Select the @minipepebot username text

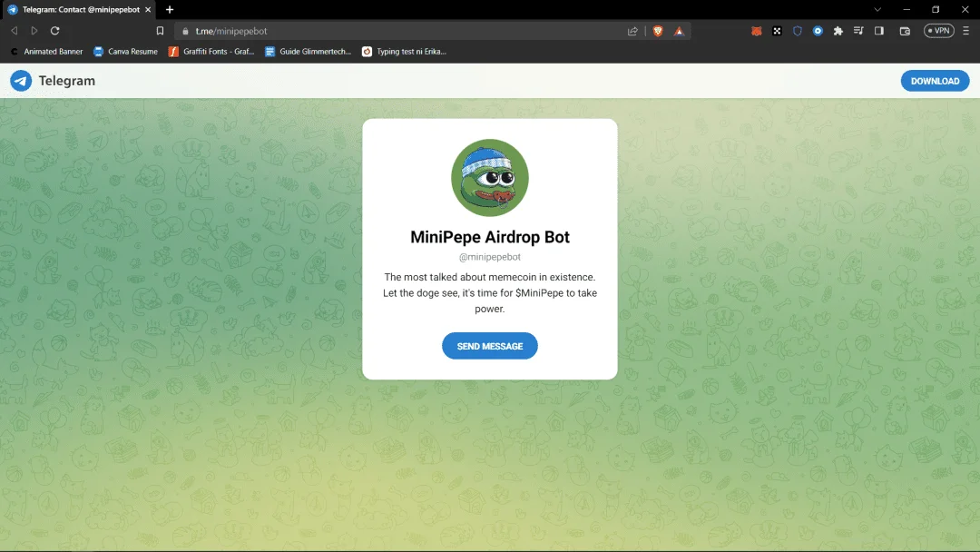[489, 257]
